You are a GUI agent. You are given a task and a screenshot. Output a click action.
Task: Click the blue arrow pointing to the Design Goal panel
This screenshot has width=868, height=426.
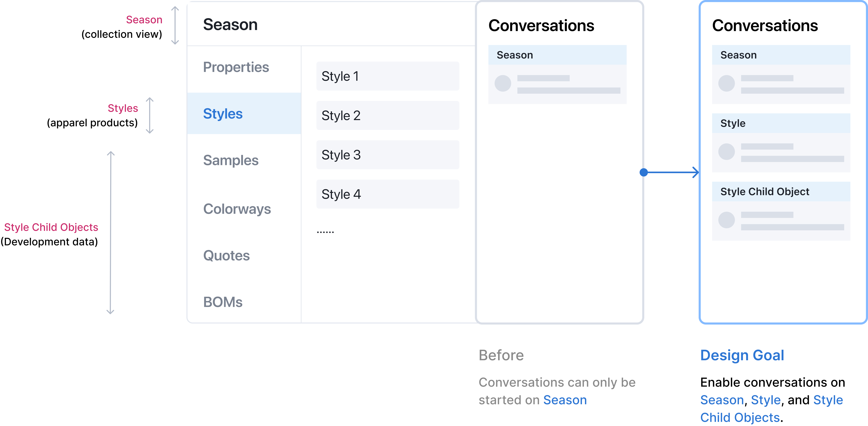[671, 172]
